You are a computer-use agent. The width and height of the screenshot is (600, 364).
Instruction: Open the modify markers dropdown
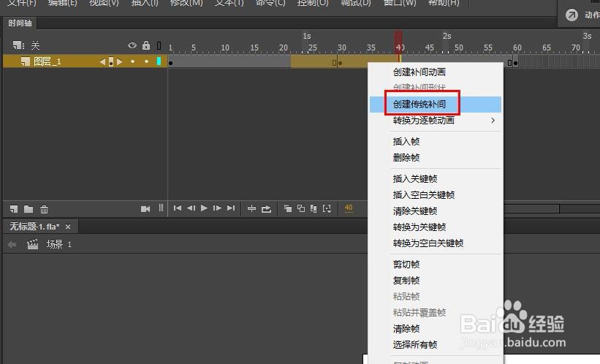click(x=327, y=208)
